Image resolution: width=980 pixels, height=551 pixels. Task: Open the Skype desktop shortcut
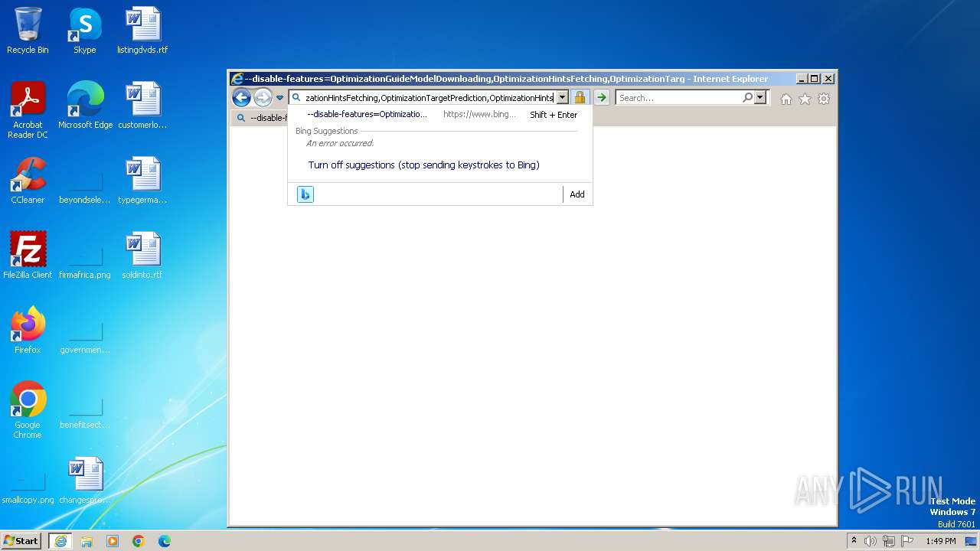[x=85, y=31]
